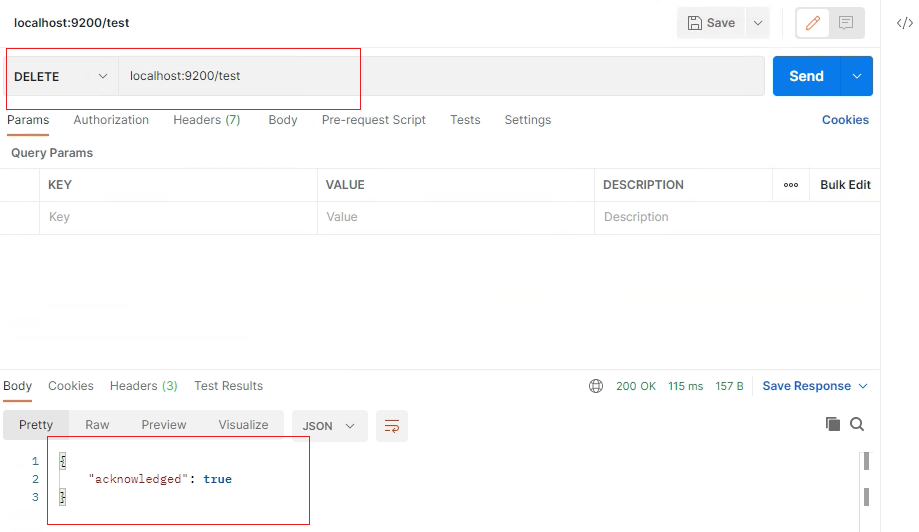Click the Value input cell

click(x=455, y=217)
